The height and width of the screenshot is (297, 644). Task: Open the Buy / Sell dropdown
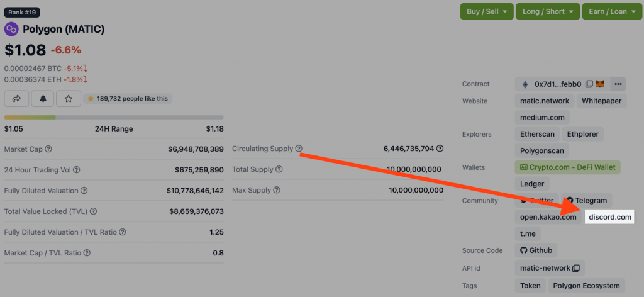point(486,11)
